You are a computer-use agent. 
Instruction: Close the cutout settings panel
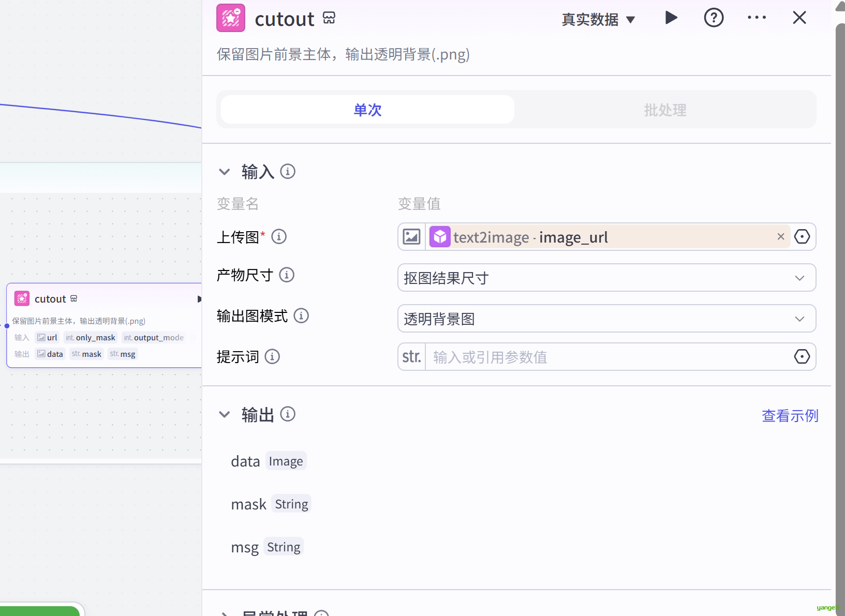799,18
